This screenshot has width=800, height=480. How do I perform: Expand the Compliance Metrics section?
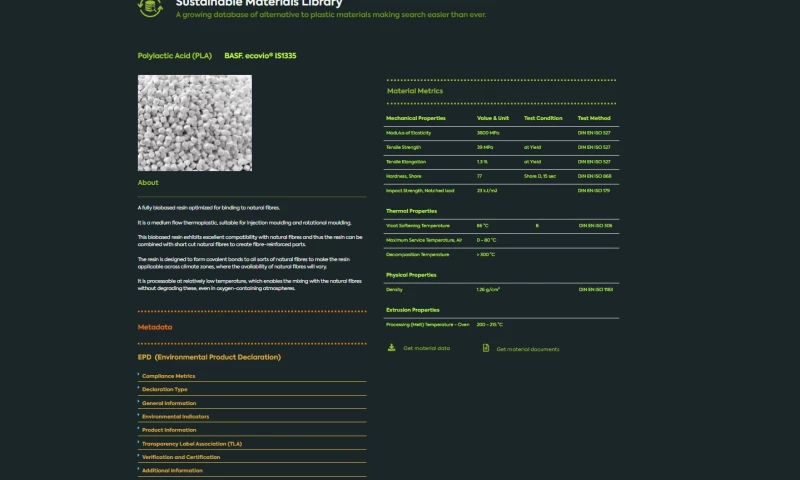pyautogui.click(x=252, y=376)
